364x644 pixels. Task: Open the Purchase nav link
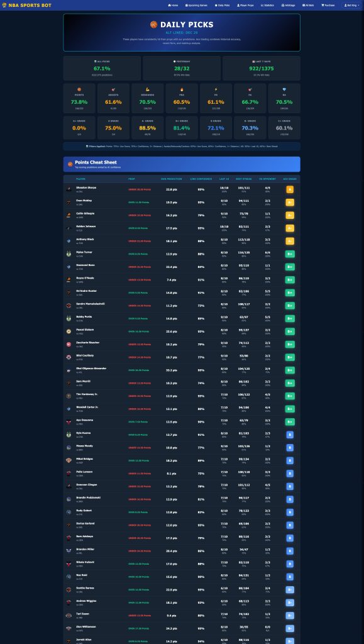point(328,5)
